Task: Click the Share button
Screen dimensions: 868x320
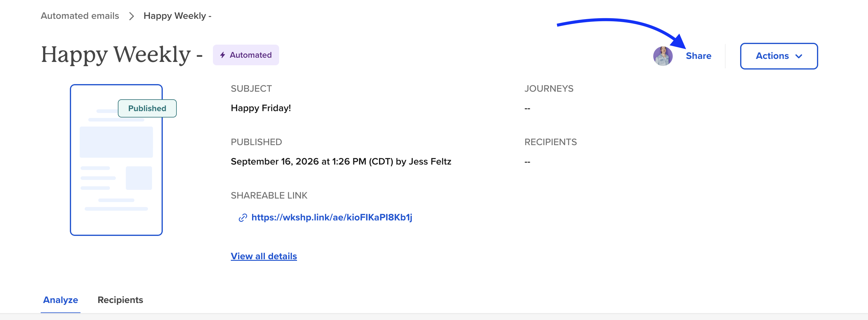Action: point(698,56)
